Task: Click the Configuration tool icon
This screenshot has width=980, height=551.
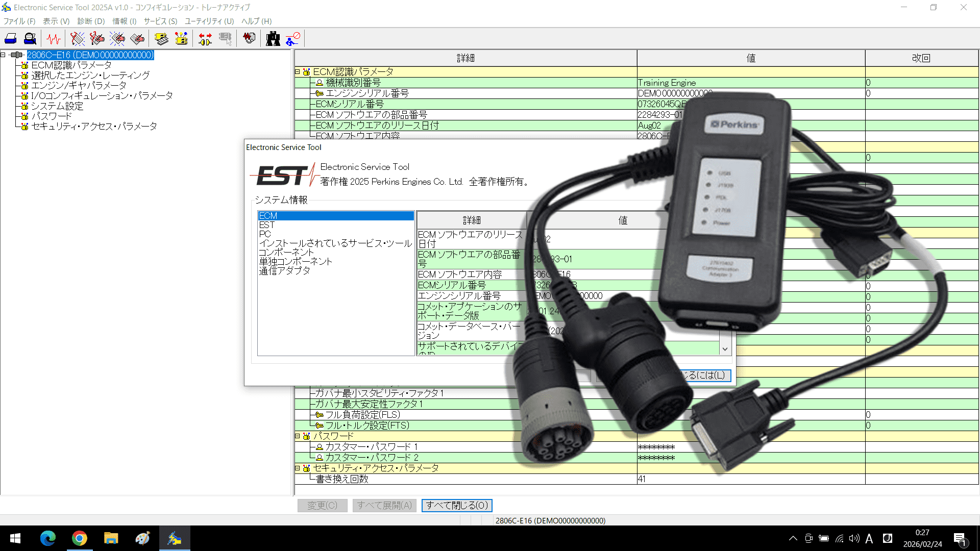Action: coord(181,39)
